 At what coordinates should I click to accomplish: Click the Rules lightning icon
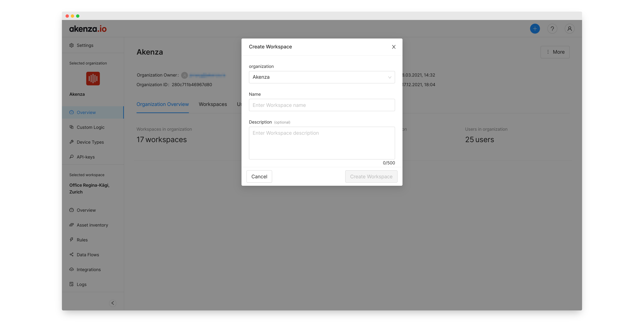72,240
